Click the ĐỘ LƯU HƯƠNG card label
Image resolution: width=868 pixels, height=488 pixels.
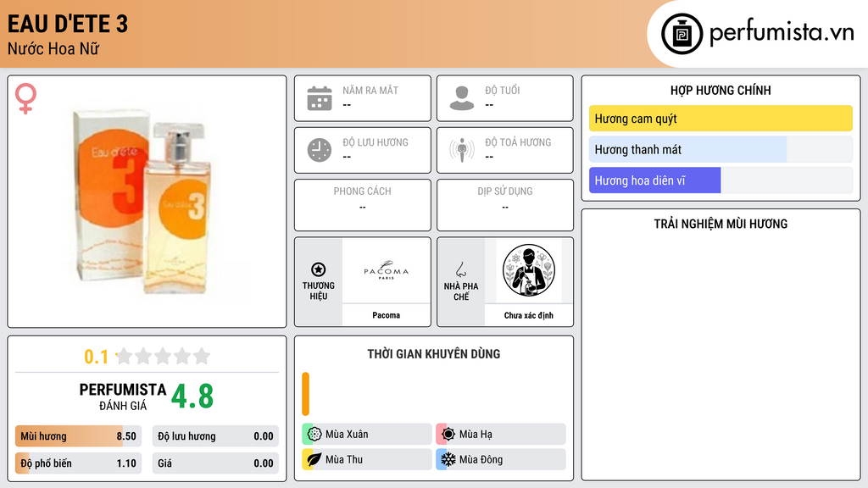[375, 142]
